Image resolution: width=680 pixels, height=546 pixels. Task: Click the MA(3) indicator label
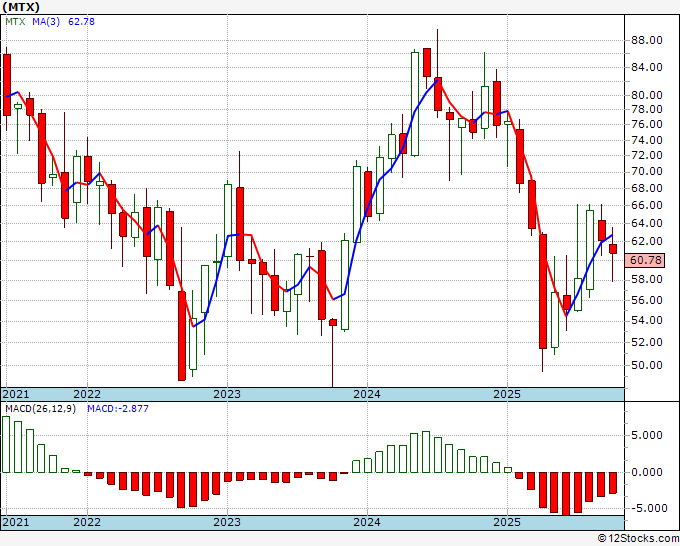tap(46, 21)
